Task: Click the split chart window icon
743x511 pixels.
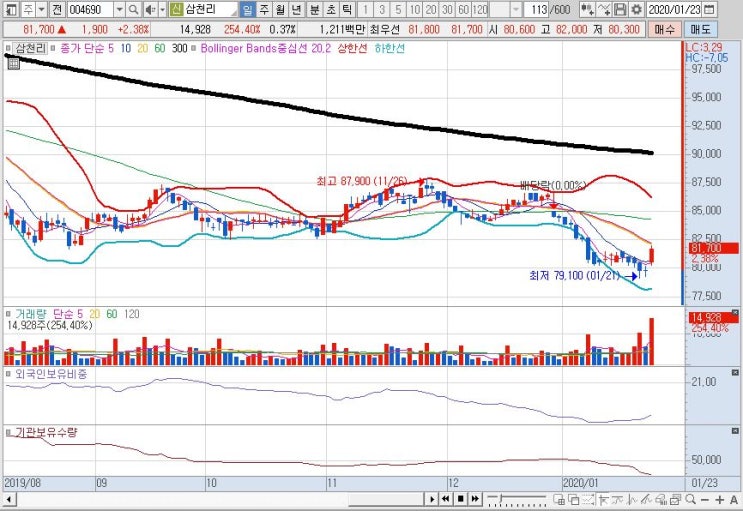Action: click(559, 499)
